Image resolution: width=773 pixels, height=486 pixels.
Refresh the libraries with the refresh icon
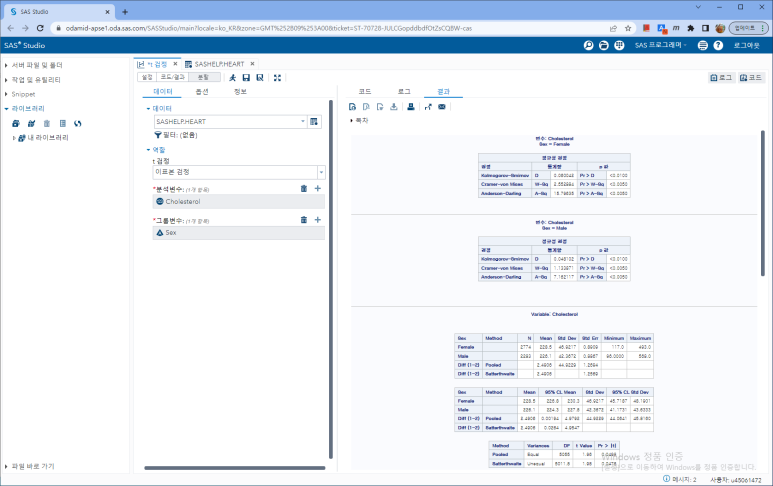tap(78, 124)
